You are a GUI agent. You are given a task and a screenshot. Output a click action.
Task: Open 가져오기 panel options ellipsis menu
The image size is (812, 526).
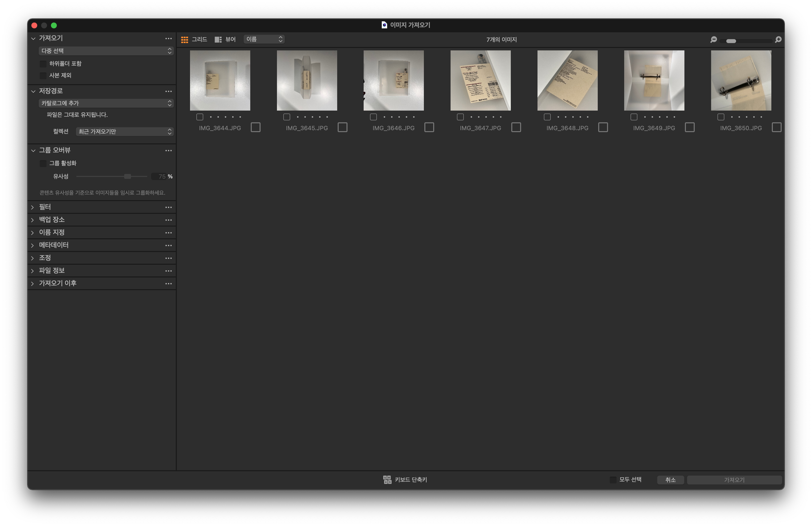click(168, 38)
